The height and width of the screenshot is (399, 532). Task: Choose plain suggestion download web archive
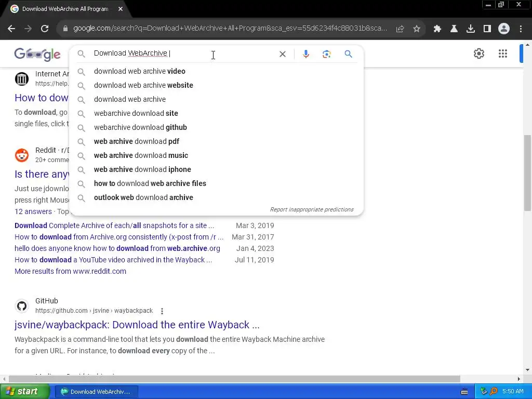point(217,99)
